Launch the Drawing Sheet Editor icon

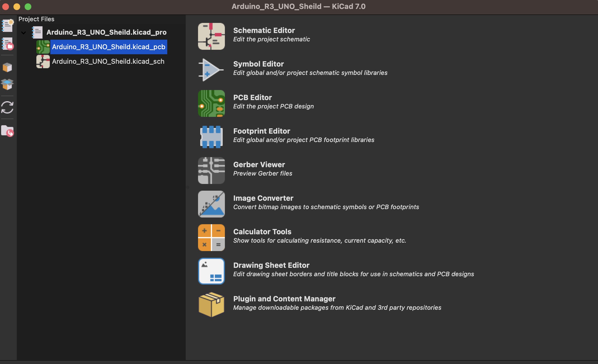click(211, 271)
